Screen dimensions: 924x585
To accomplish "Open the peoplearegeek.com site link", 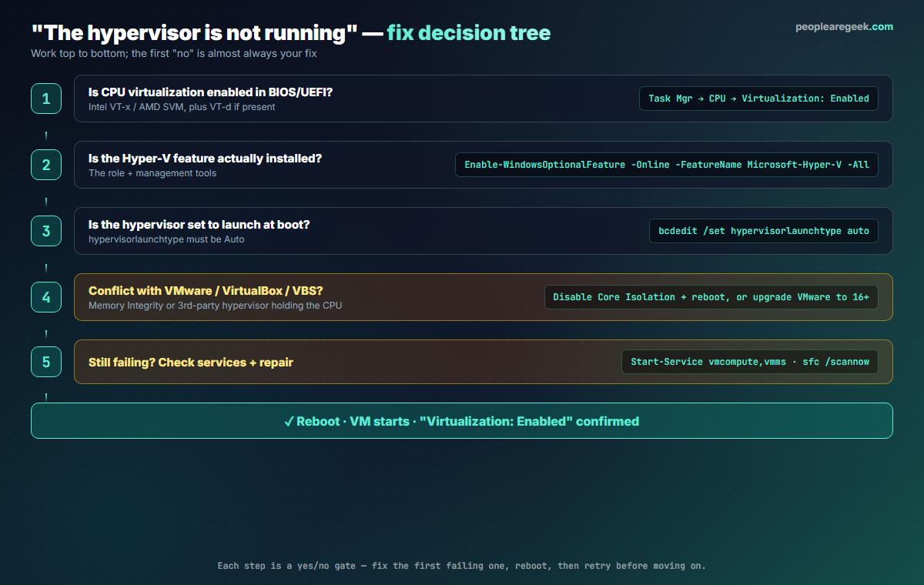I will tap(845, 27).
